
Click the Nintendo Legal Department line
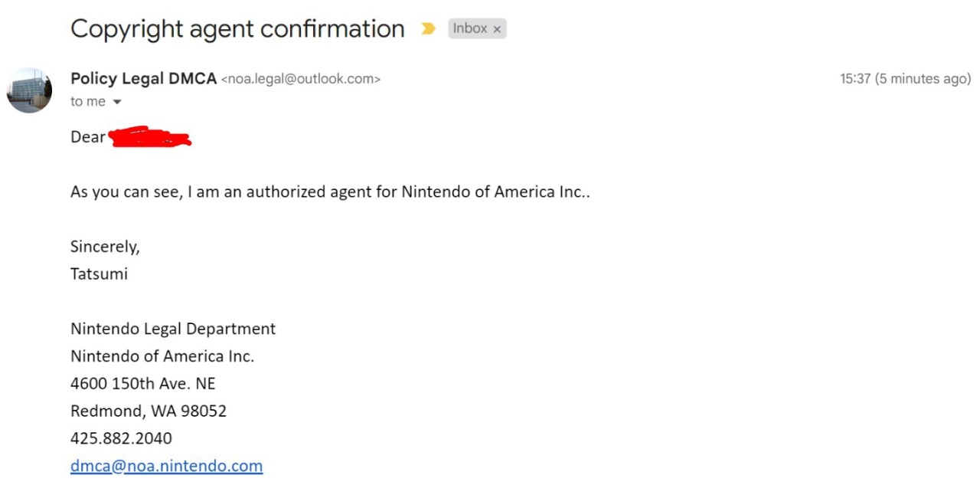(x=173, y=329)
